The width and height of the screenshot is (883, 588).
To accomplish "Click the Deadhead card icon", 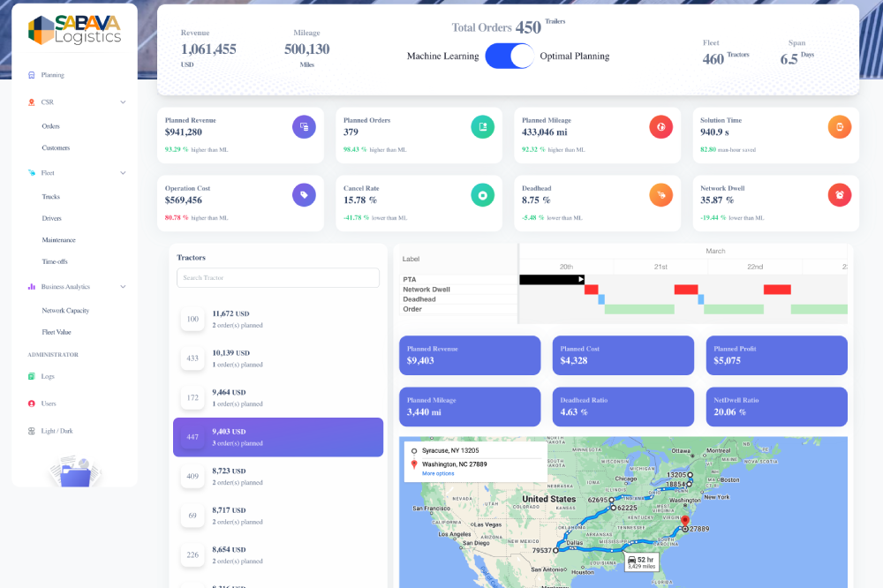I will (661, 195).
